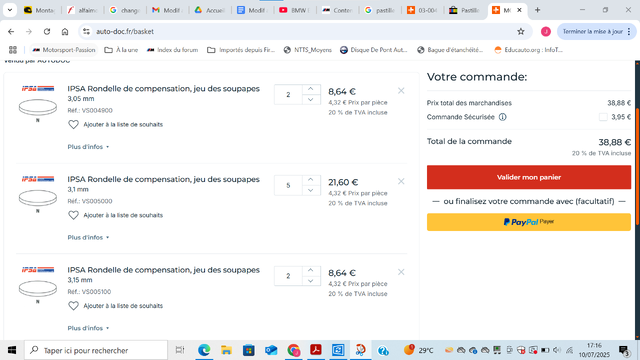
Task: Switch to the alfaimo browser tab
Action: coord(83,10)
